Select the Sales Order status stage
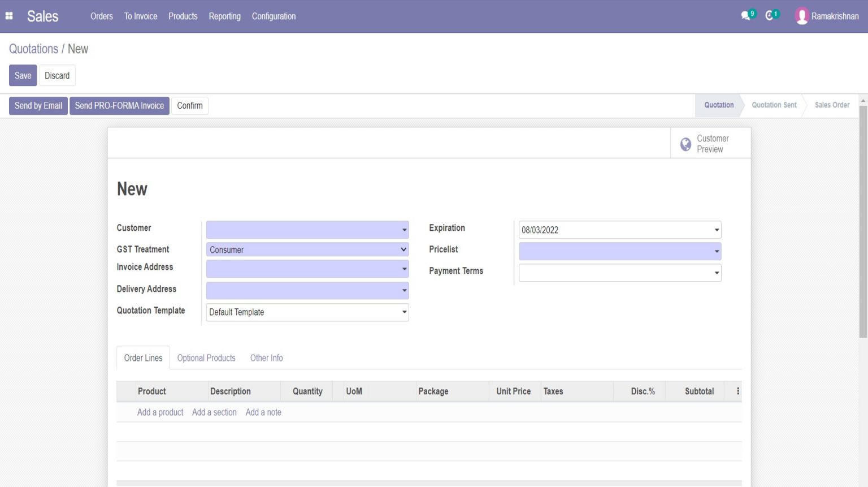This screenshot has height=487, width=868. tap(832, 105)
